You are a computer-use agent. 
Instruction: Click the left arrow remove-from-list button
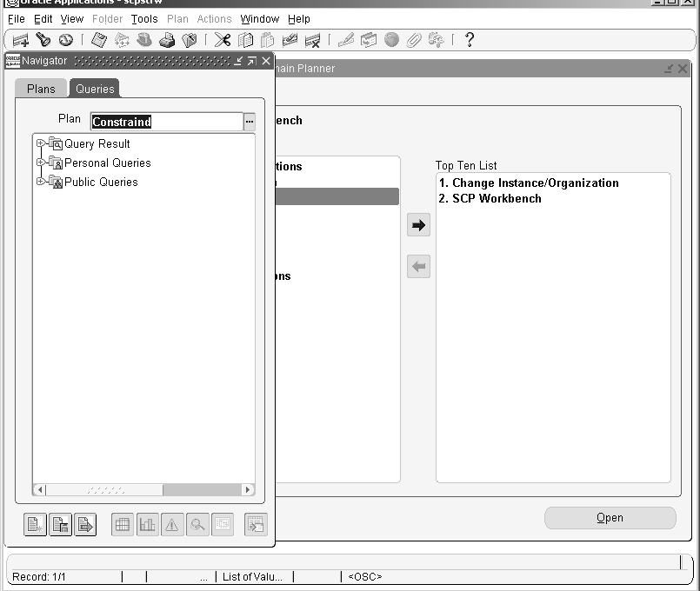418,266
